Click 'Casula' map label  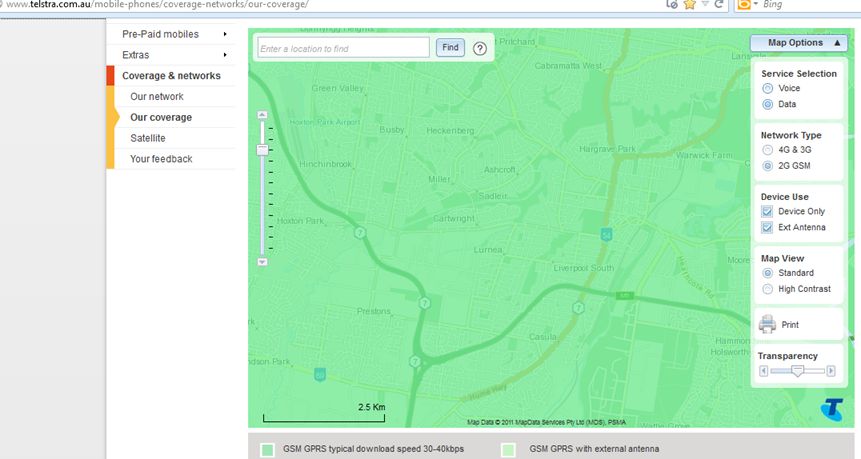tap(543, 337)
